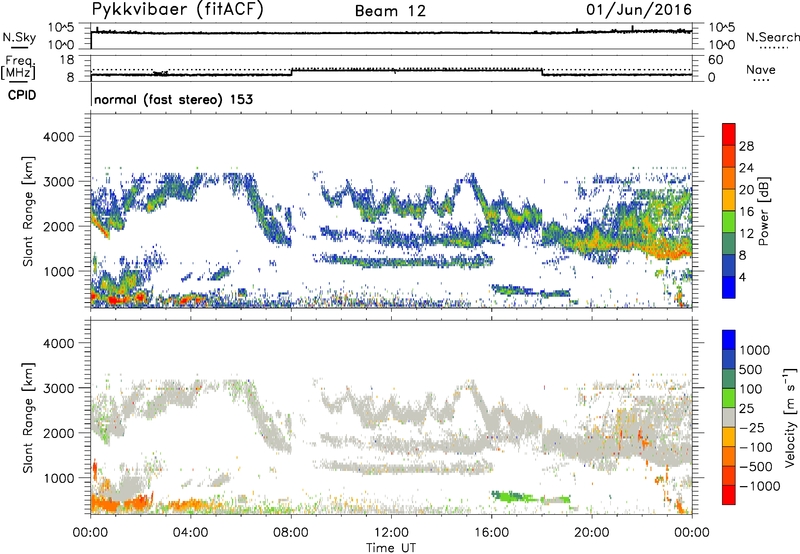Click the "Freq. [MHz]" axis label
Viewport: 800px width, 554px height.
click(x=18, y=67)
